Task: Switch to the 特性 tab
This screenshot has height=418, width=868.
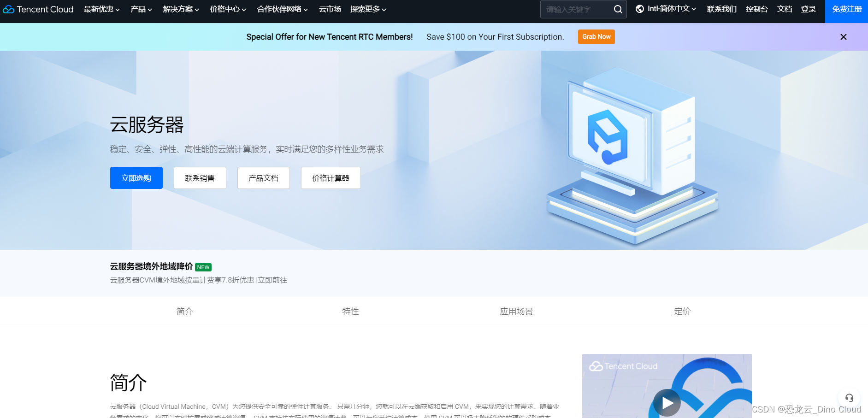Action: 350,312
